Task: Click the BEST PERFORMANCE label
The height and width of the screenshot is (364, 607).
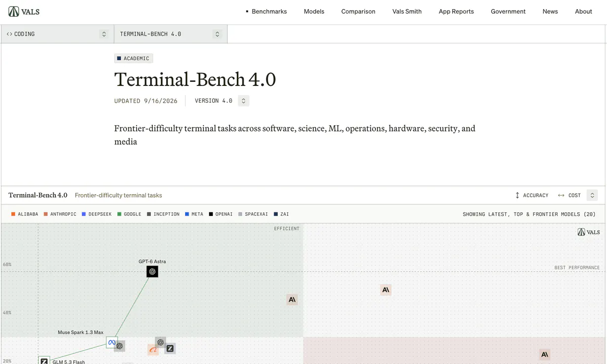Action: [x=577, y=267]
